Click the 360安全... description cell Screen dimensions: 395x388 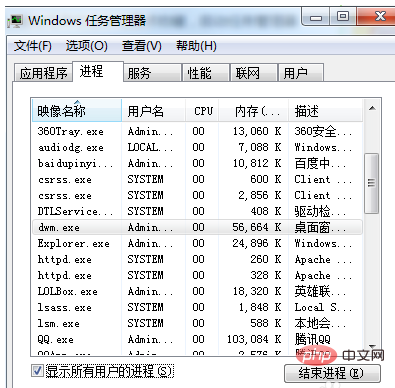tap(323, 131)
